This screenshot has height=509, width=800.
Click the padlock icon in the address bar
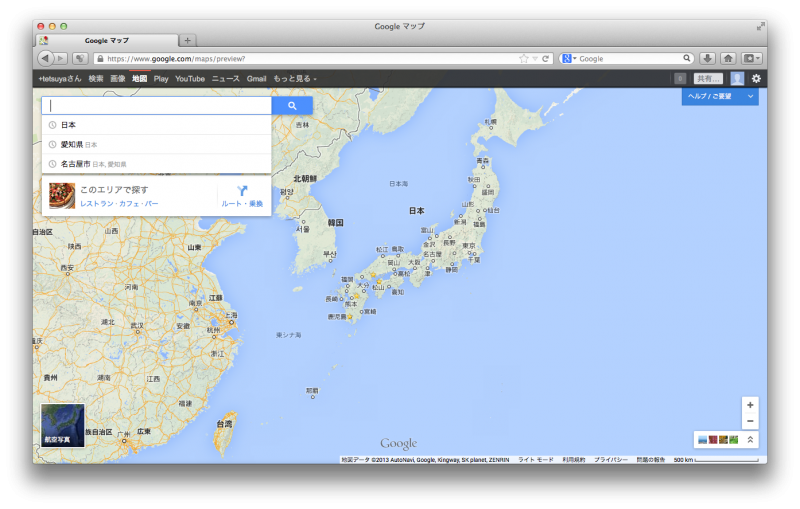point(100,59)
